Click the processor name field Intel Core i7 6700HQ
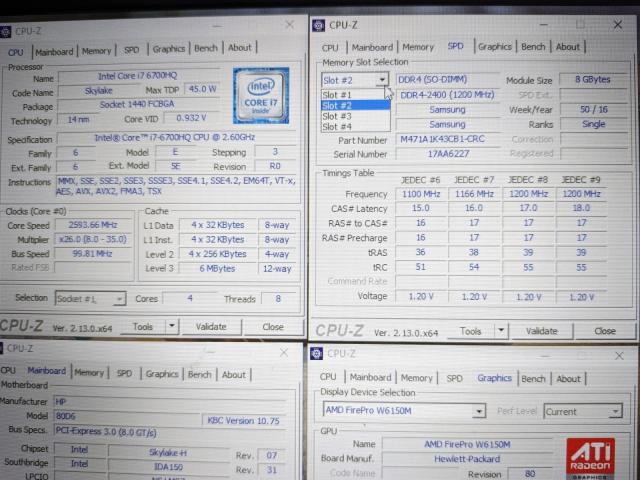The width and height of the screenshot is (640, 480). coord(138,76)
